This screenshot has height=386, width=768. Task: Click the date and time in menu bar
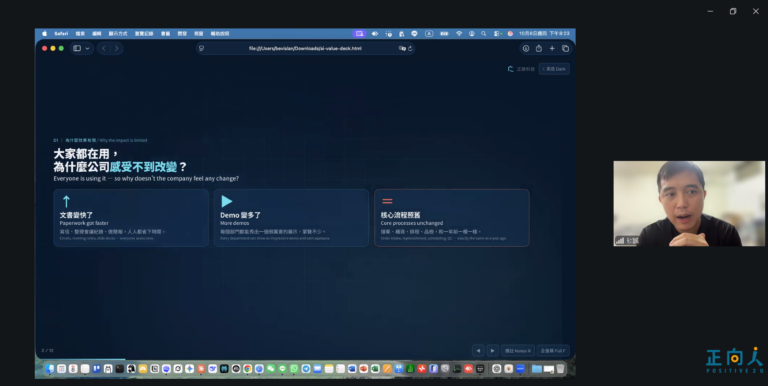(x=544, y=33)
